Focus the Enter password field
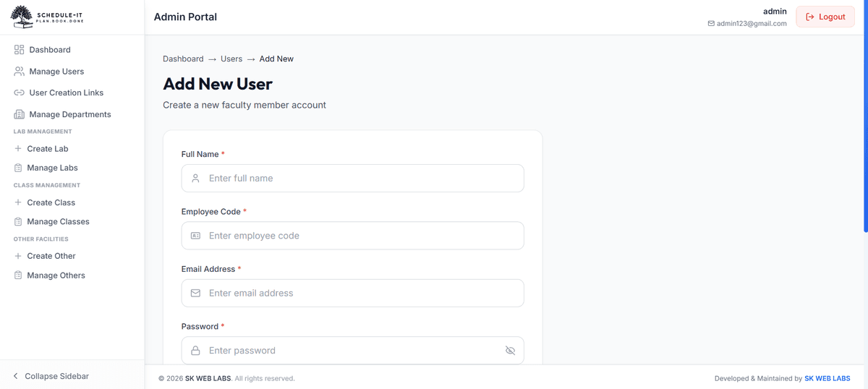The image size is (868, 389). coord(353,351)
